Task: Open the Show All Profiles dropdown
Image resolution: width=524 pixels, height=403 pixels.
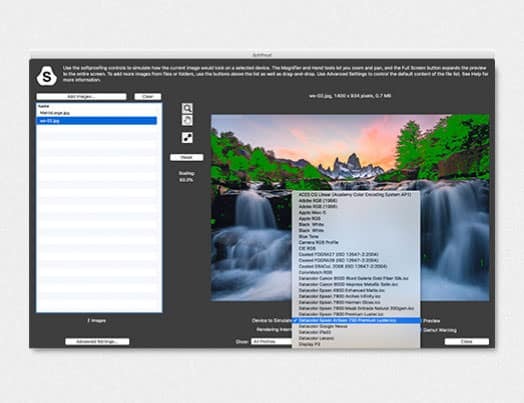Action: [271, 342]
